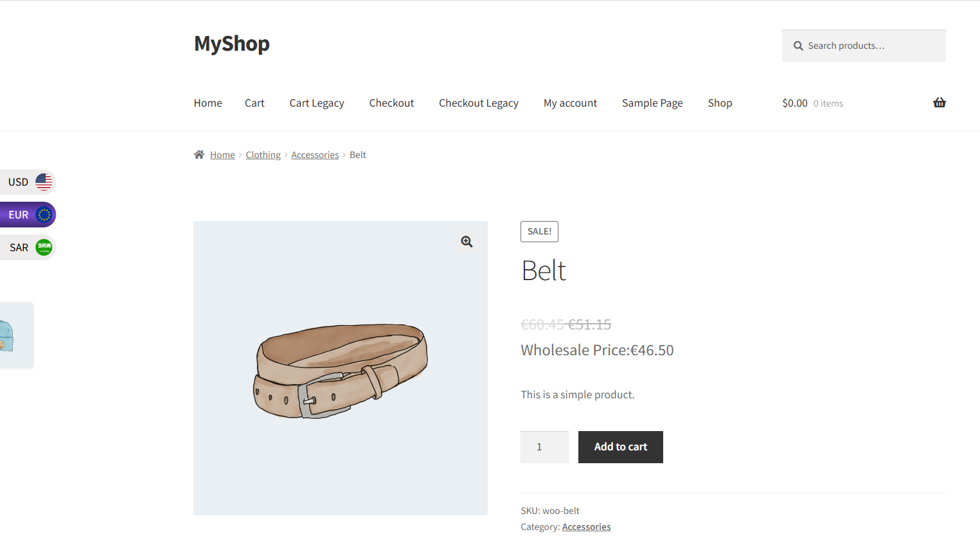
Task: Go to Checkout Legacy page
Action: click(479, 103)
